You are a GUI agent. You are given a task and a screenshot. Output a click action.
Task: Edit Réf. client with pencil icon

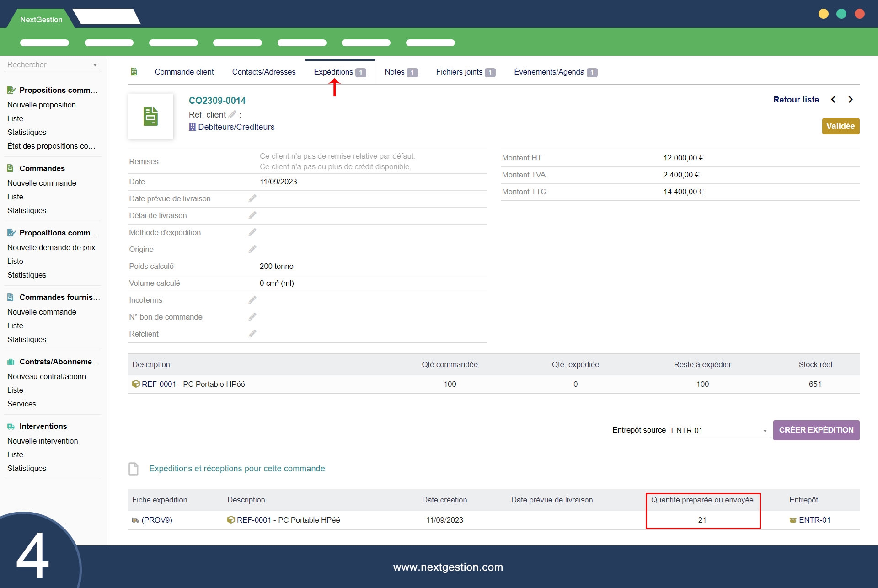tap(232, 114)
